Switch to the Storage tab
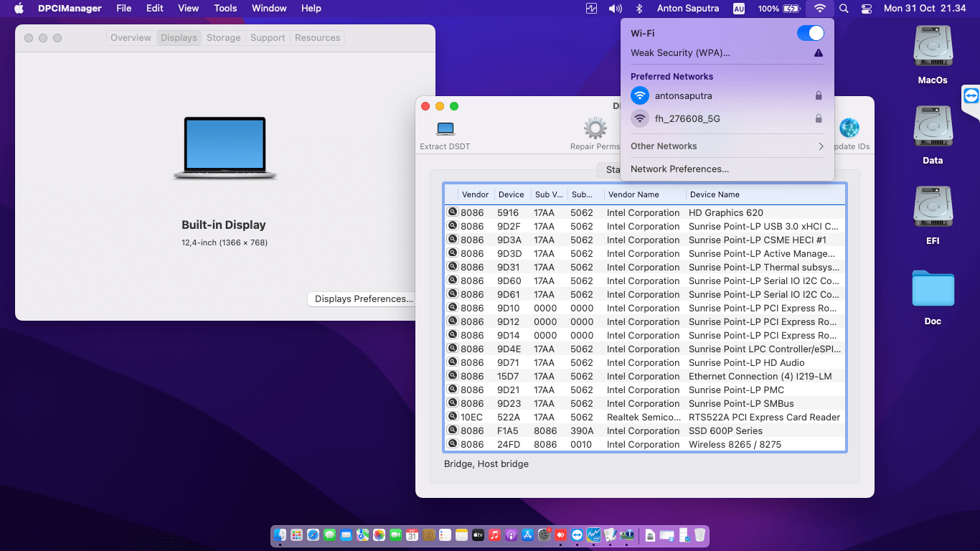This screenshot has height=551, width=980. [223, 38]
